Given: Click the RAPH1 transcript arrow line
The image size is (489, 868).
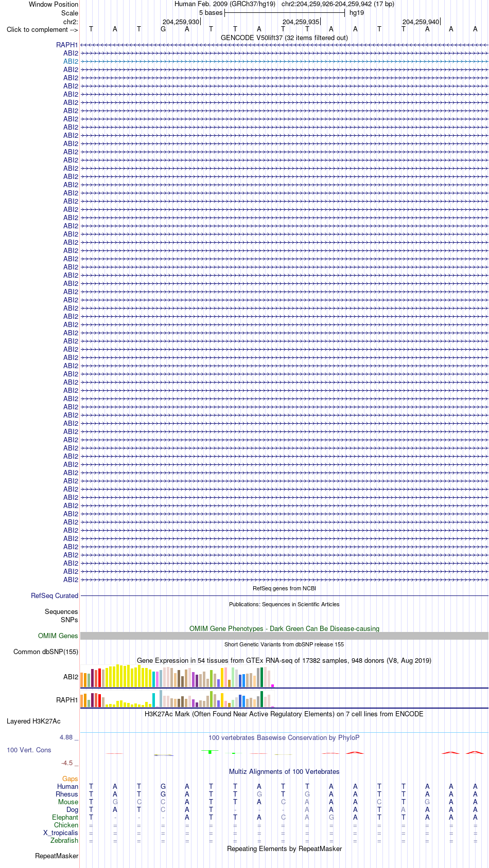Looking at the screenshot, I should (x=284, y=45).
